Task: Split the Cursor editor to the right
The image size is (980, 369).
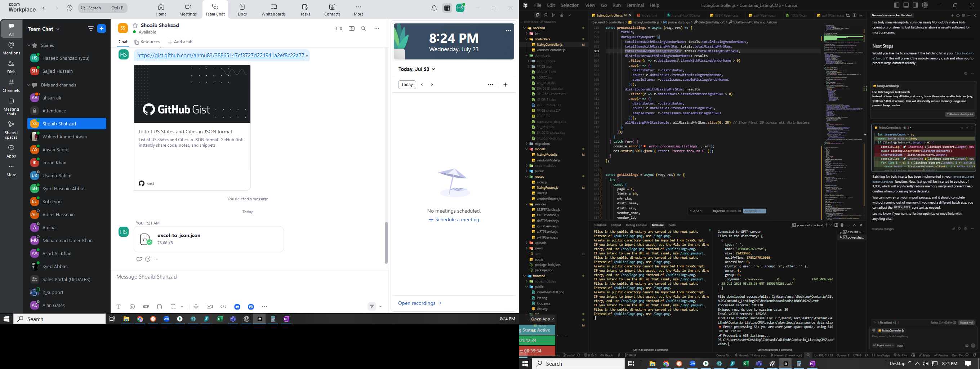Action: coord(854,15)
